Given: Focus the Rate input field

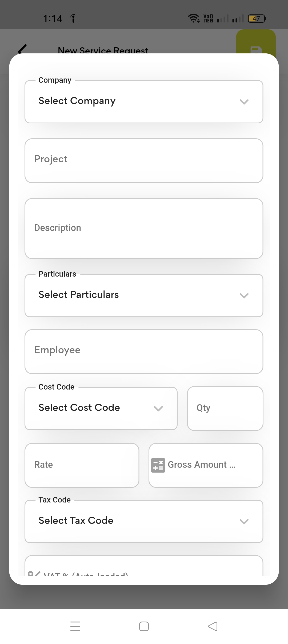Looking at the screenshot, I should [82, 465].
